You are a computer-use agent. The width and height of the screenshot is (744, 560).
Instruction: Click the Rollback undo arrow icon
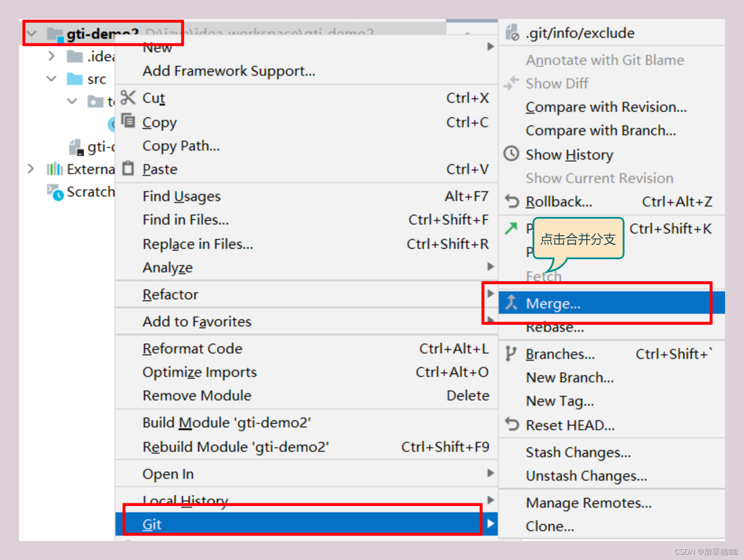[512, 201]
